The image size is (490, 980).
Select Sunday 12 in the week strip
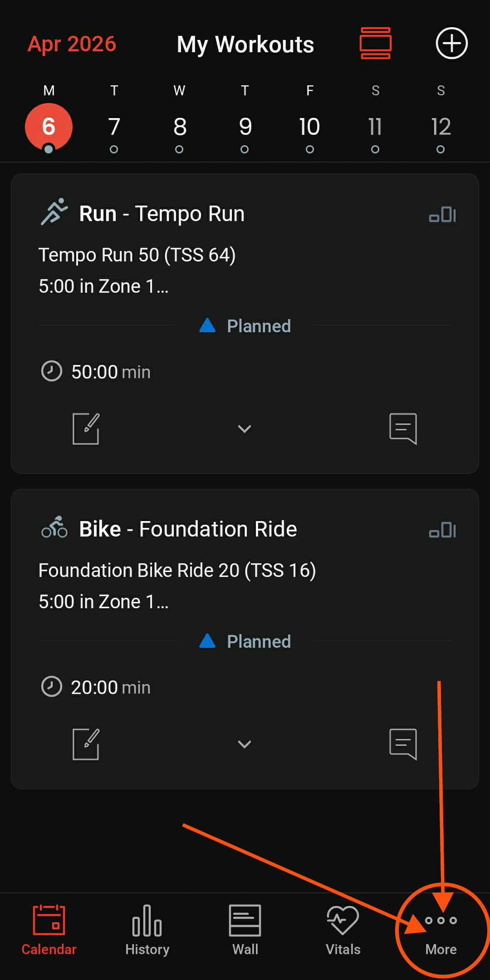click(441, 127)
